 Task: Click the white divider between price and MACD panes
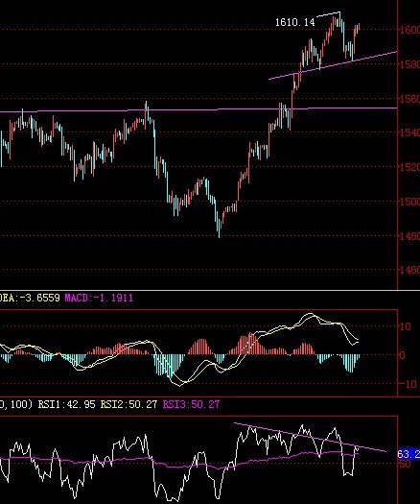pos(210,290)
